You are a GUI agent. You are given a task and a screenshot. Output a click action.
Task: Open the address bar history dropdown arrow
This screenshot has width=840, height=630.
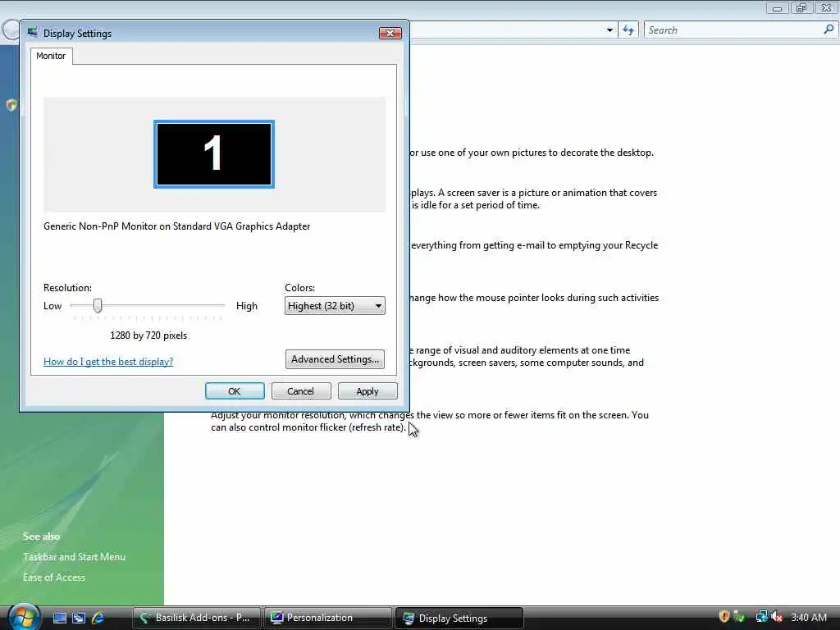[609, 30]
